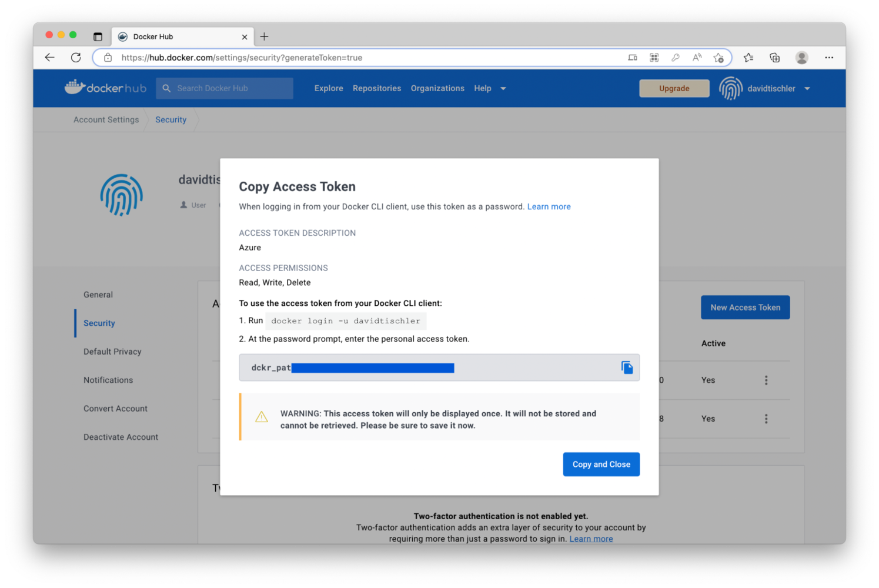This screenshot has width=879, height=588.
Task: Click the fingerprint avatar in the header
Action: click(x=730, y=88)
